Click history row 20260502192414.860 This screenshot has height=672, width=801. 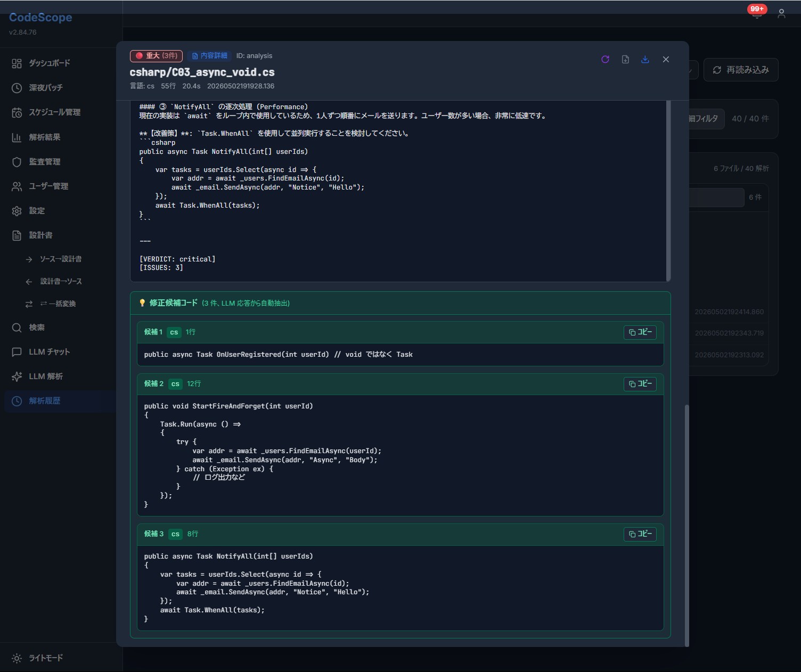click(729, 312)
